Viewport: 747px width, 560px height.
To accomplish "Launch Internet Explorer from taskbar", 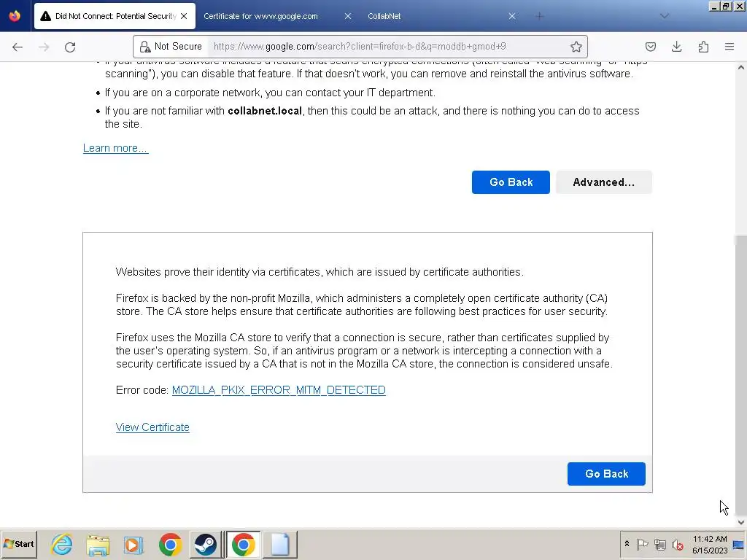I will coord(63,544).
